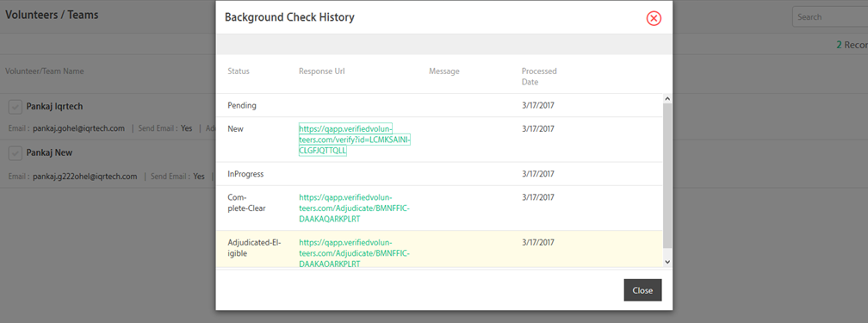
Task: Click the scrollbar up arrow in history list
Action: click(x=667, y=98)
